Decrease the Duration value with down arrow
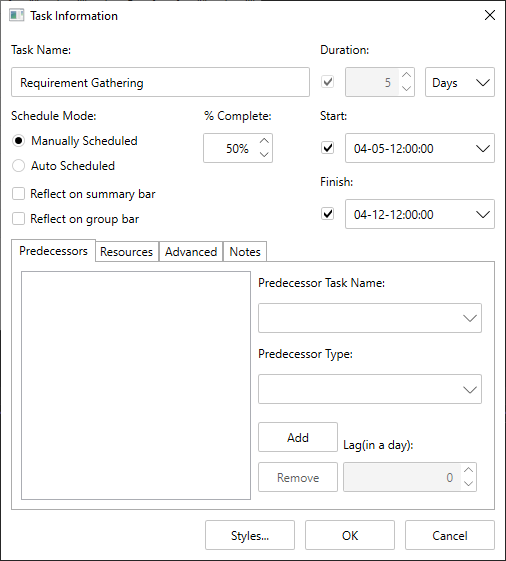Image resolution: width=506 pixels, height=561 pixels. click(x=406, y=88)
